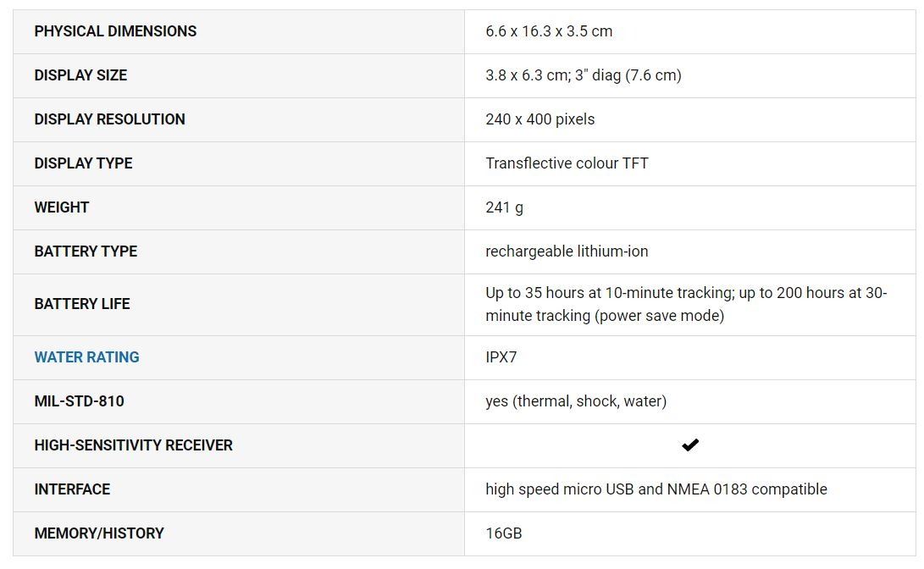Click the DISPLAY RESOLUTION label
The image size is (924, 569).
pyautogui.click(x=109, y=119)
